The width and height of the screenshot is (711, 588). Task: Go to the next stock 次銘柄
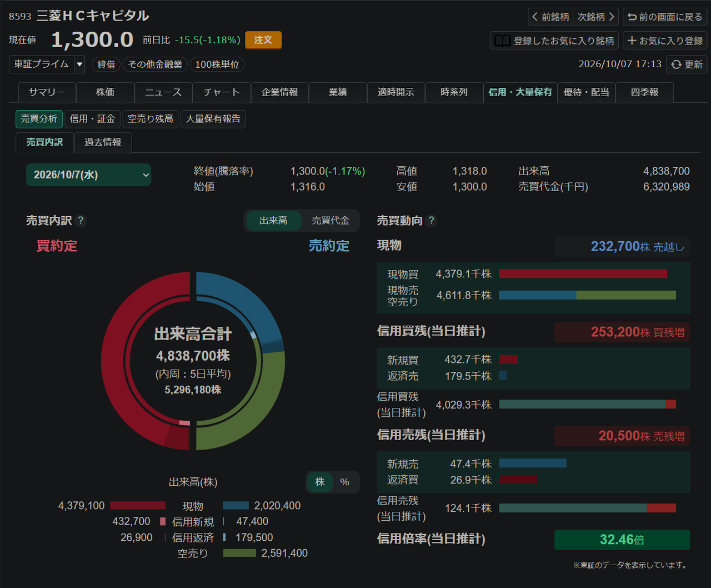pos(596,17)
